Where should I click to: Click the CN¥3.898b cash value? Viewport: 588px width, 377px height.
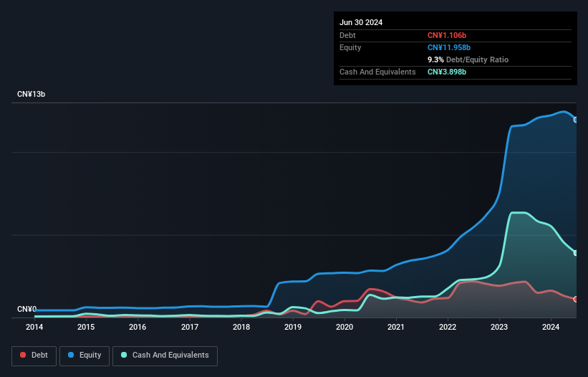(x=447, y=72)
